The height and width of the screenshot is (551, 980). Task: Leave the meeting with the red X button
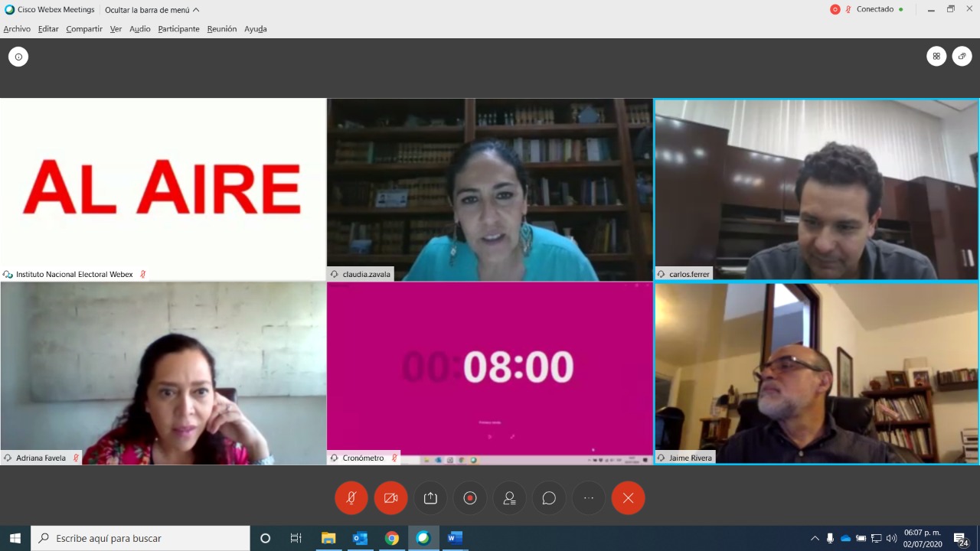pos(629,498)
